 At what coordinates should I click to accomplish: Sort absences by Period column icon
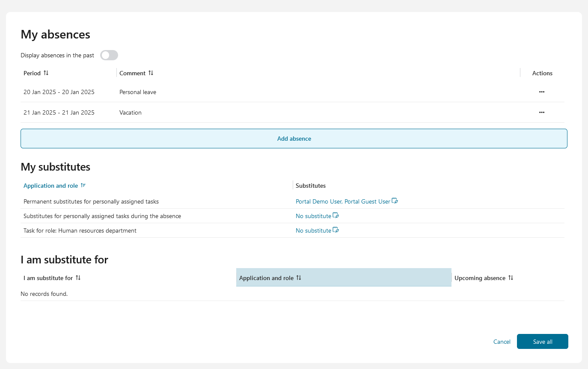click(x=46, y=73)
